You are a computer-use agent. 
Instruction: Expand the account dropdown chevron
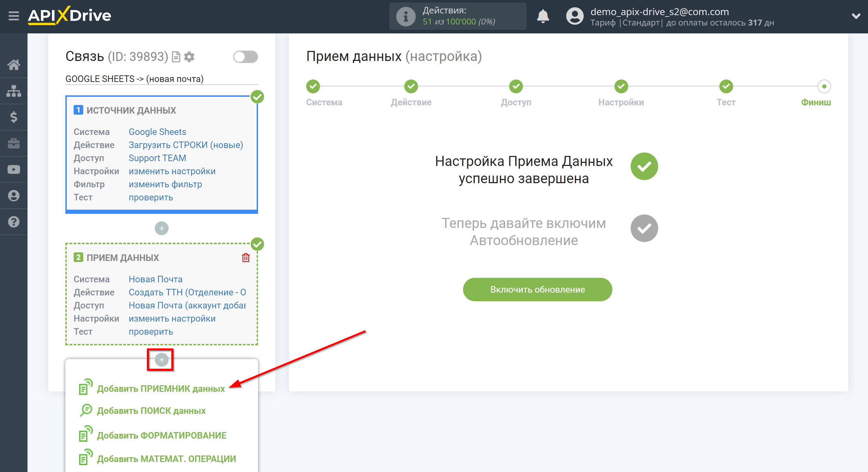click(x=856, y=16)
